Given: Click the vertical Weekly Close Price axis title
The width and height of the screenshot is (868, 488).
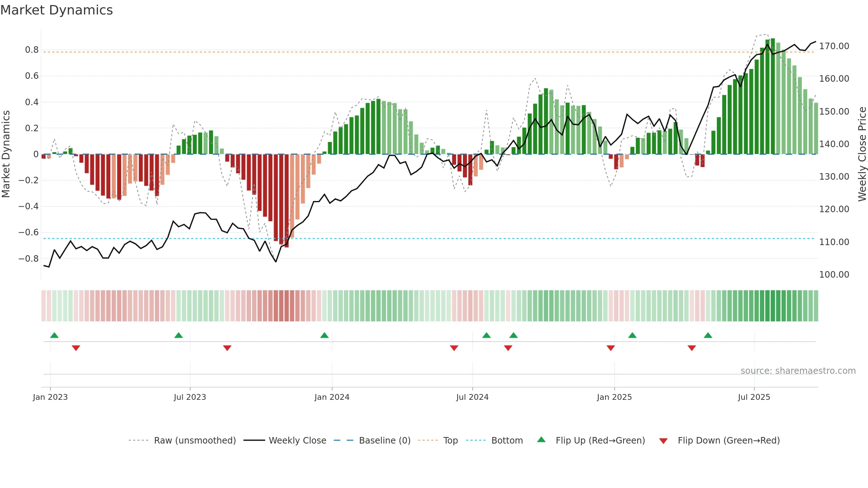Looking at the screenshot, I should [x=862, y=154].
